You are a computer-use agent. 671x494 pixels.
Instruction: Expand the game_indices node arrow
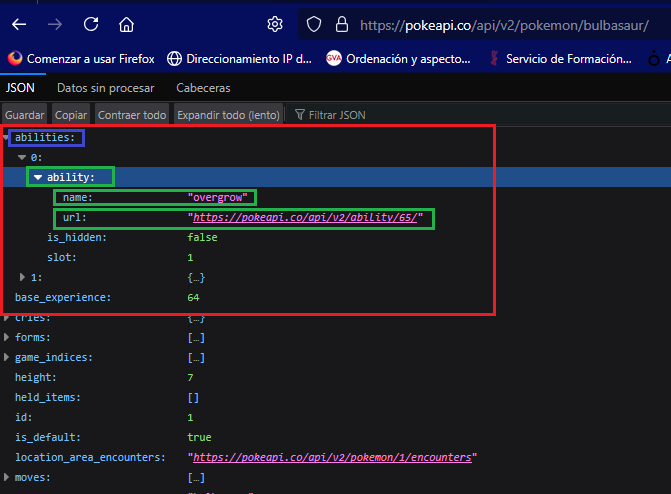(6, 357)
